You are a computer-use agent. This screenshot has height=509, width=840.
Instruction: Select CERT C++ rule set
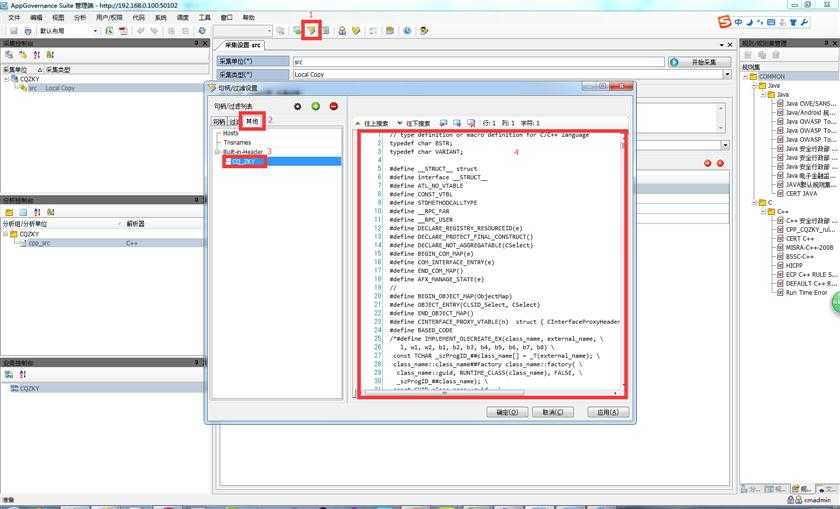[800, 238]
